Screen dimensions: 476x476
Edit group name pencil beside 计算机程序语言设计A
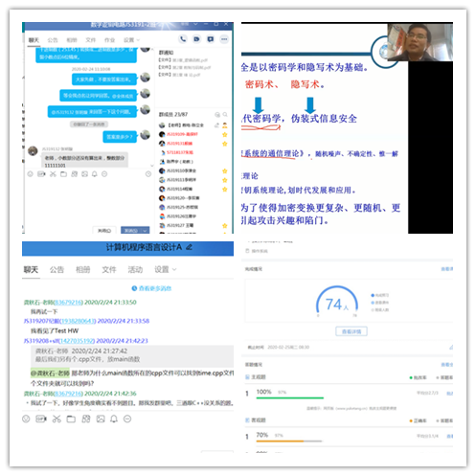pos(189,247)
